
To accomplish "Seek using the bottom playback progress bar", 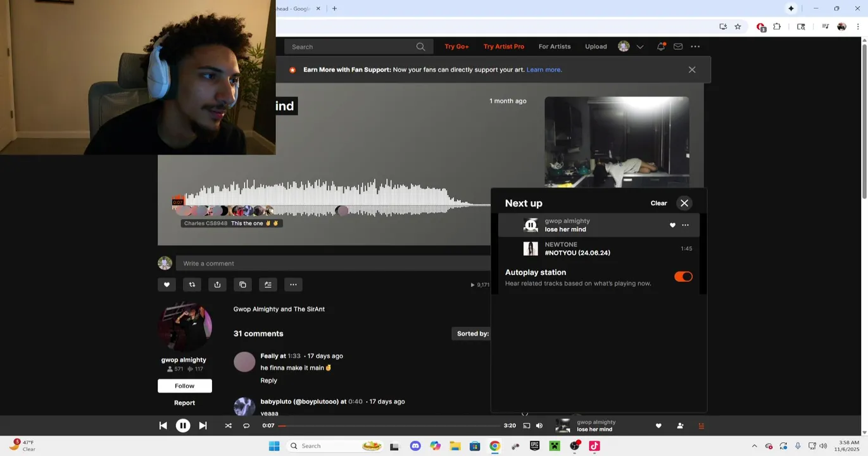I will [389, 426].
